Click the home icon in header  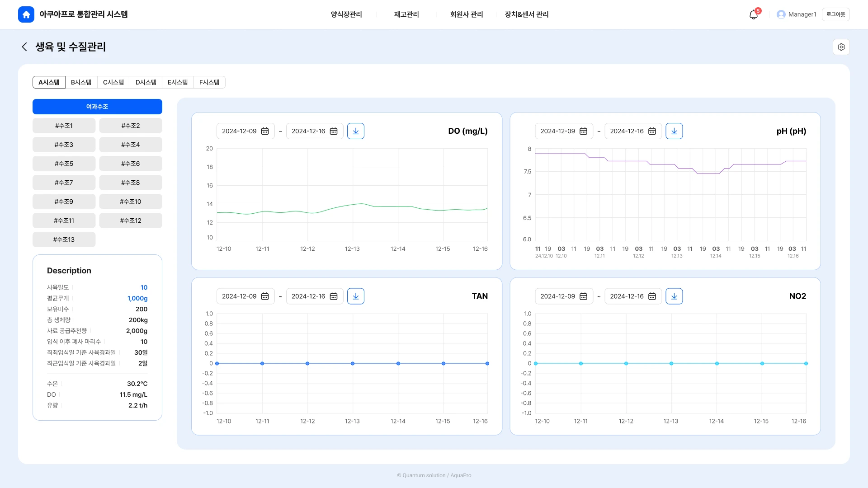pos(26,14)
